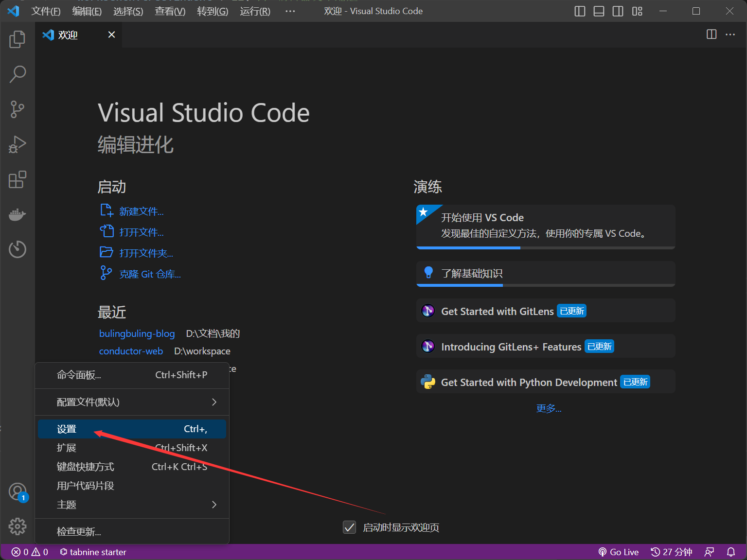Open the 文件(F) menu
The height and width of the screenshot is (560, 747).
(46, 11)
